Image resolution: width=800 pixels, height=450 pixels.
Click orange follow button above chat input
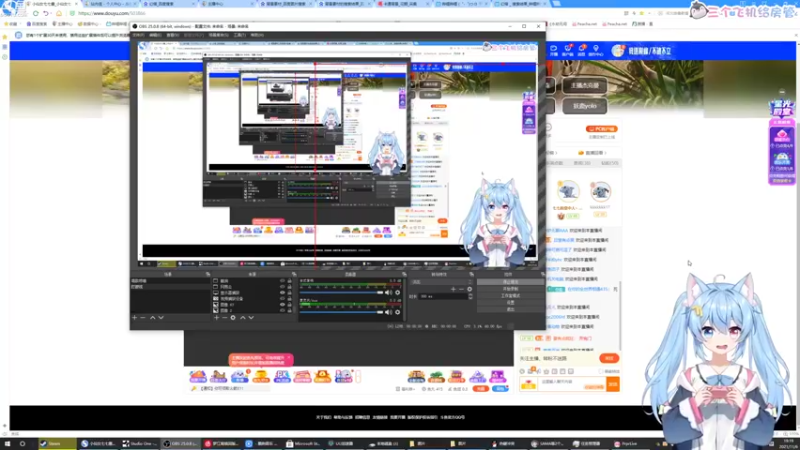609,358
